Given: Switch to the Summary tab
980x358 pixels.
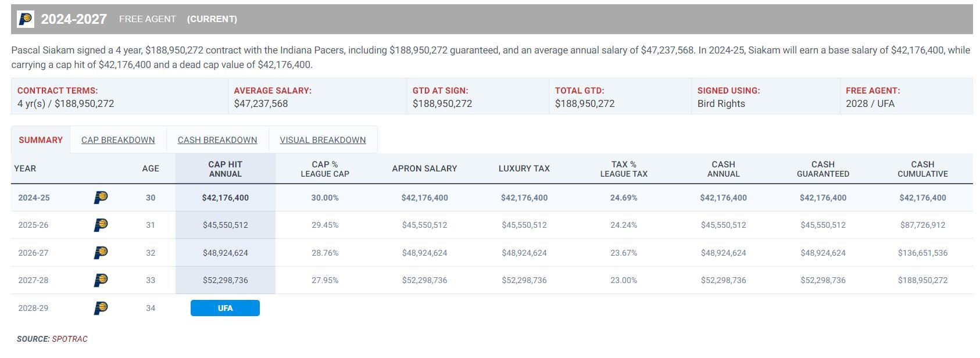Looking at the screenshot, I should [41, 140].
